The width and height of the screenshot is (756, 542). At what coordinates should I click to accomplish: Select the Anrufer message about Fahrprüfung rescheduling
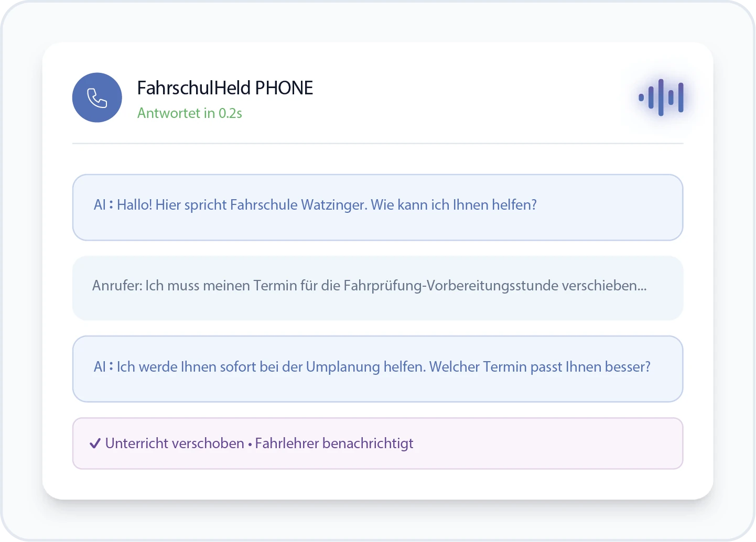point(377,288)
